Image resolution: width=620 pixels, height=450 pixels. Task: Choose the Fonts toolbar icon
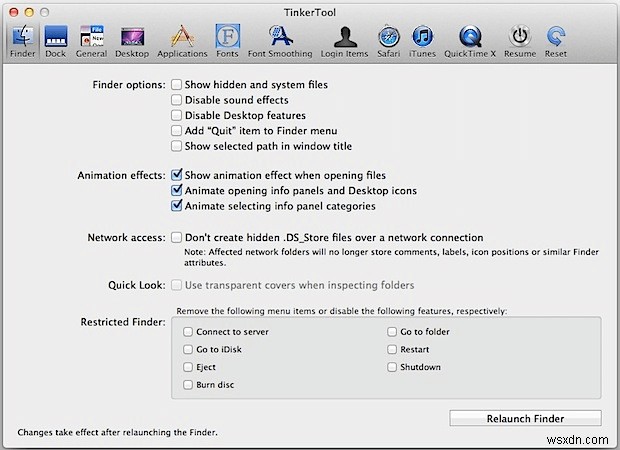pos(227,42)
